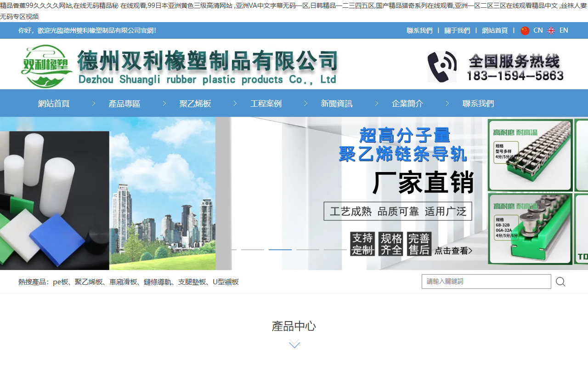Click the 产品中心 section heading
The width and height of the screenshot is (588, 368).
pyautogui.click(x=294, y=326)
